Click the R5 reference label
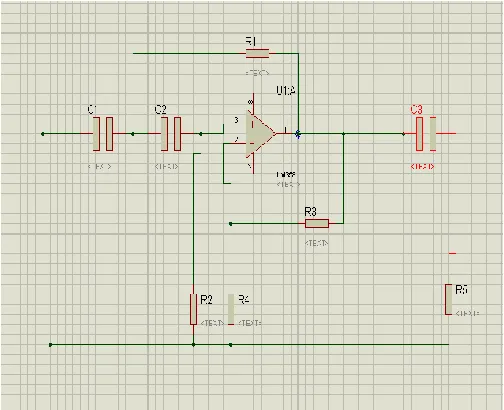This screenshot has height=410, width=504. point(462,289)
